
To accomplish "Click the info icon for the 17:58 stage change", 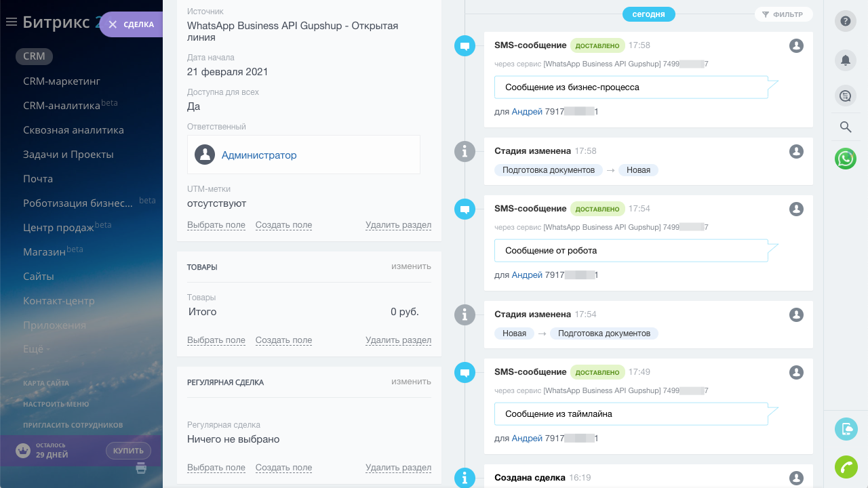I will 465,151.
